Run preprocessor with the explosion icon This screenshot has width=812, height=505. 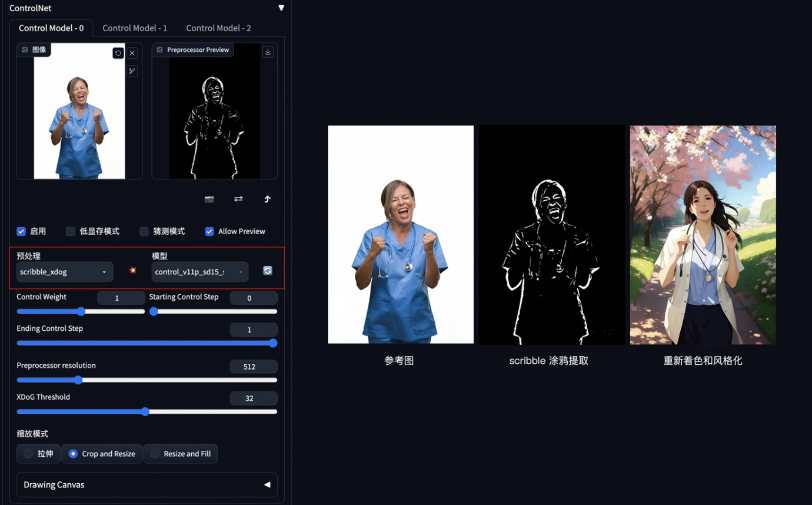pyautogui.click(x=133, y=271)
